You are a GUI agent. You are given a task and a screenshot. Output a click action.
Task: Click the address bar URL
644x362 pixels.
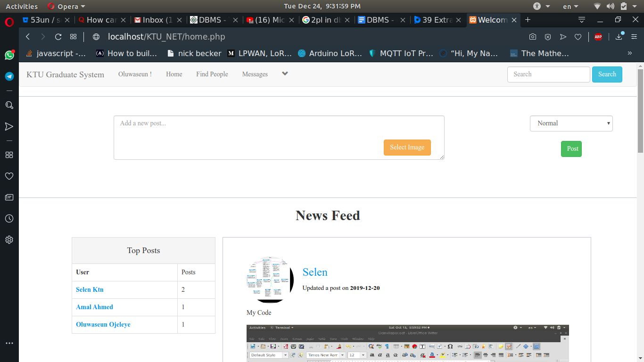pos(166,37)
